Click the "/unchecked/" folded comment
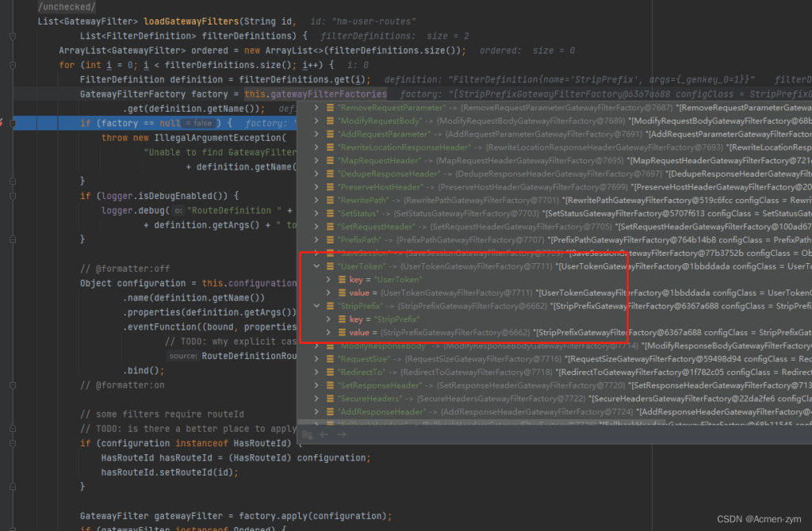The width and height of the screenshot is (812, 531). pyautogui.click(x=67, y=6)
